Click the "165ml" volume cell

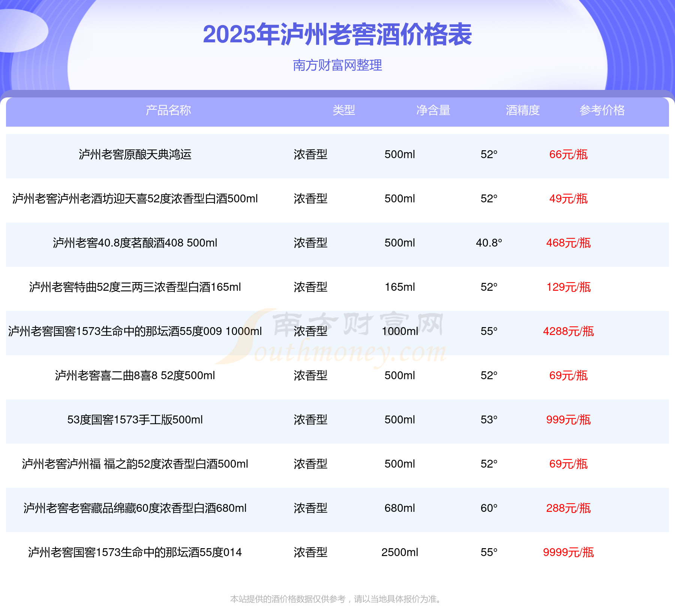click(x=400, y=287)
